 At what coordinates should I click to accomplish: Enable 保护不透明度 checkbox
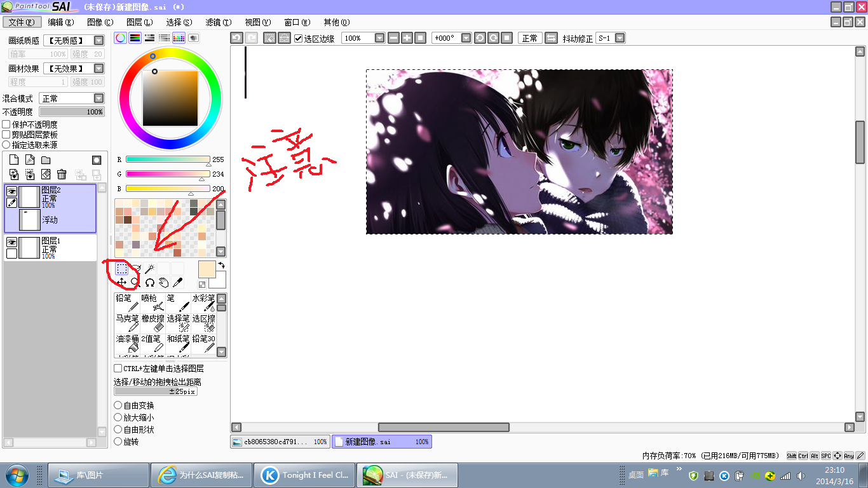click(6, 125)
